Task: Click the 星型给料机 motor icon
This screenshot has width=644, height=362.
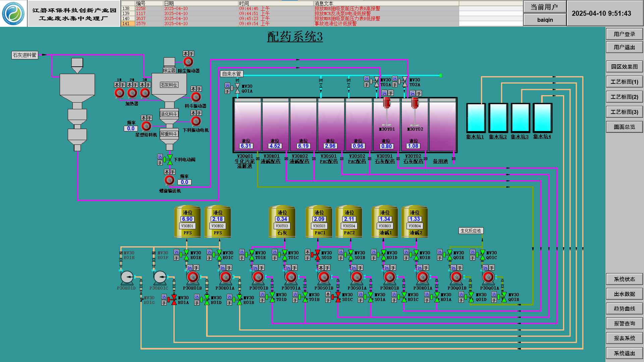Action: (146, 126)
